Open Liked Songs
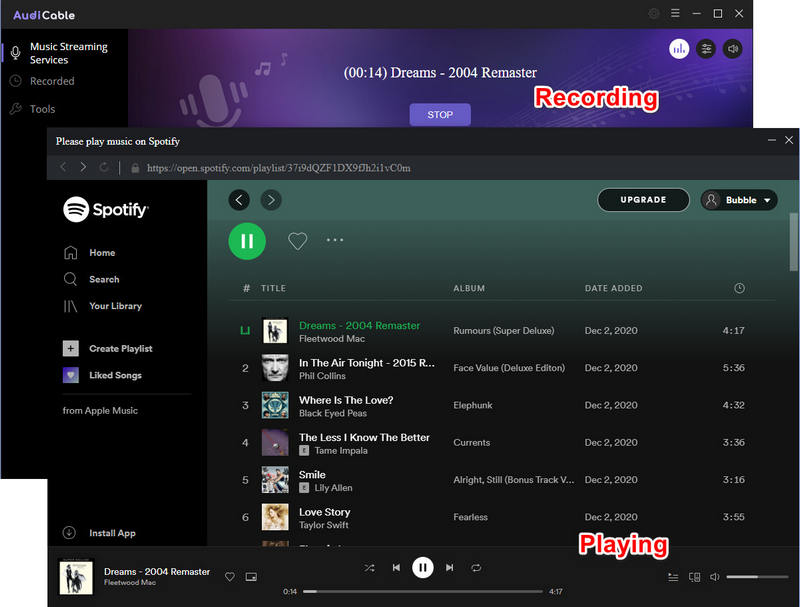 click(102, 375)
